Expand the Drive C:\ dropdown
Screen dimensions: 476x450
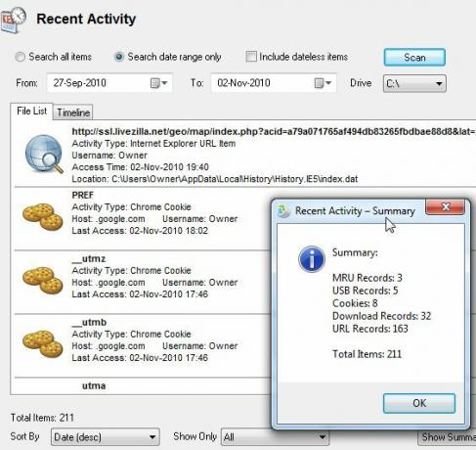[414, 84]
